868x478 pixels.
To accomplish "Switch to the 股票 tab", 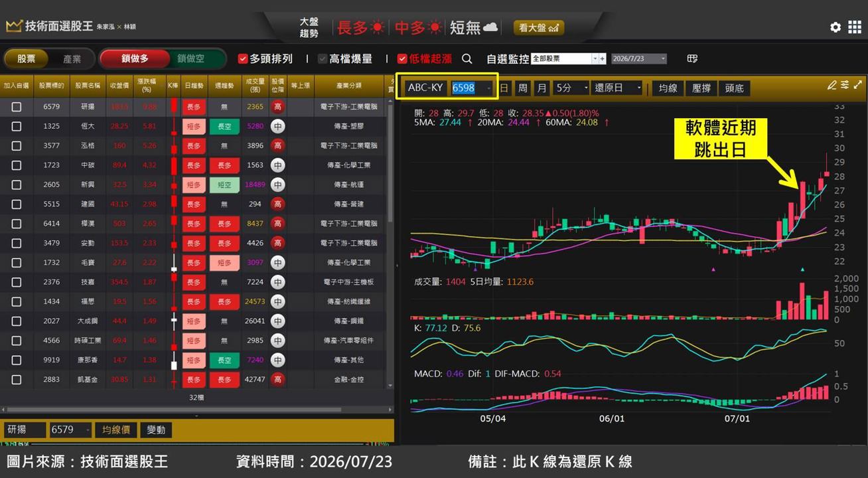I will [x=27, y=59].
